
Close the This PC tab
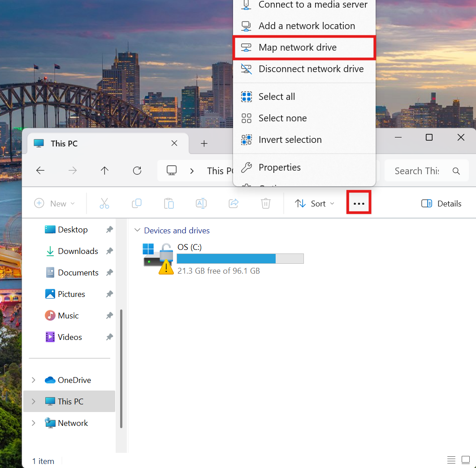174,143
